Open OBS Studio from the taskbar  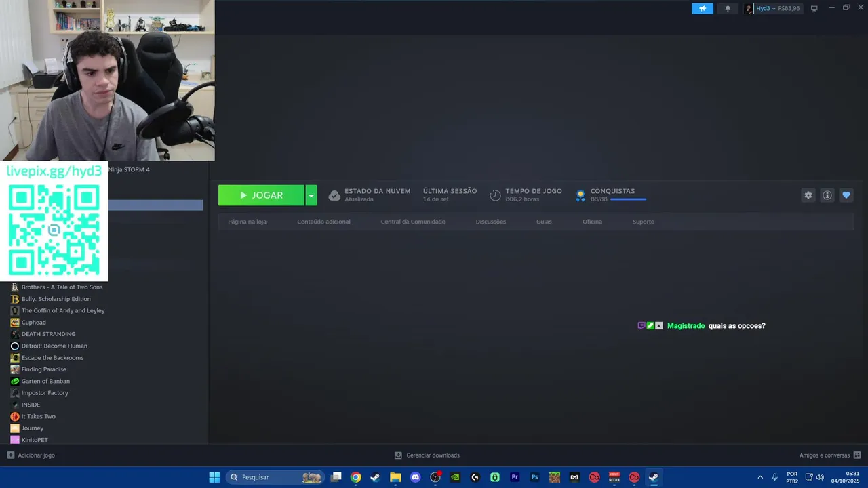click(435, 477)
